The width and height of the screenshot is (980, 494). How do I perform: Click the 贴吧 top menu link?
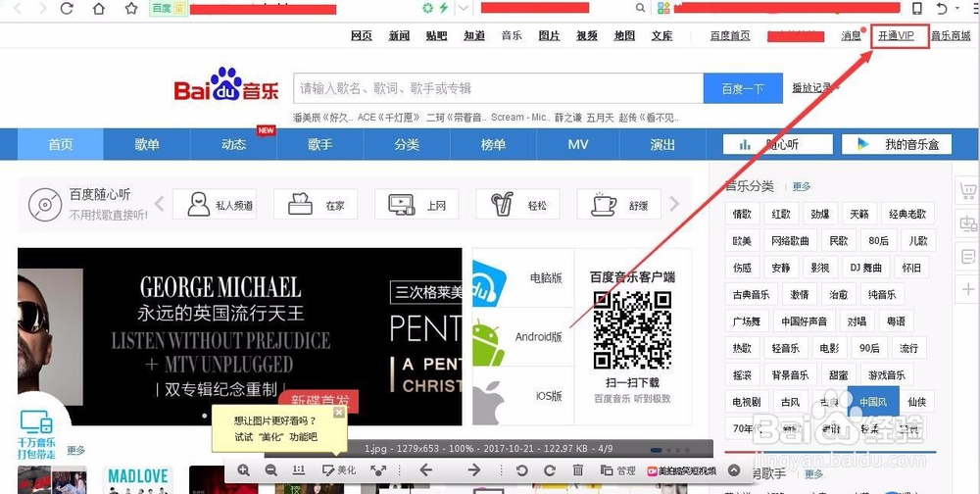(x=437, y=36)
